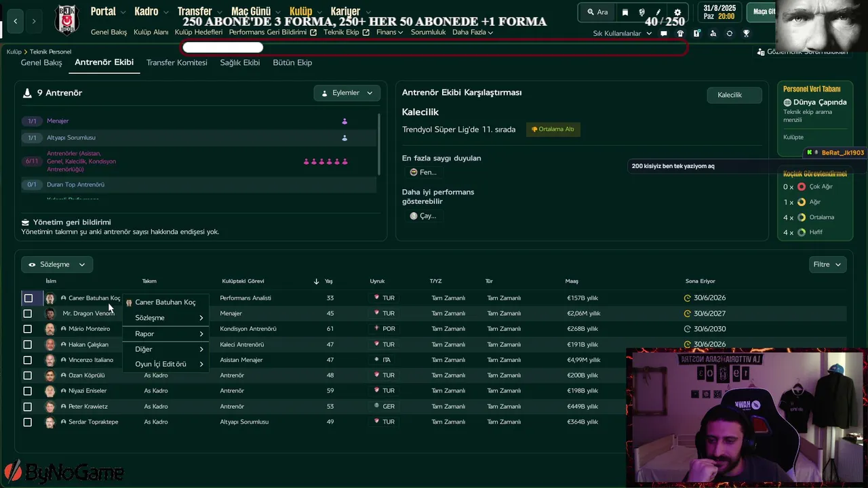Open the Oyun İçi Editörü submenu

(x=165, y=364)
